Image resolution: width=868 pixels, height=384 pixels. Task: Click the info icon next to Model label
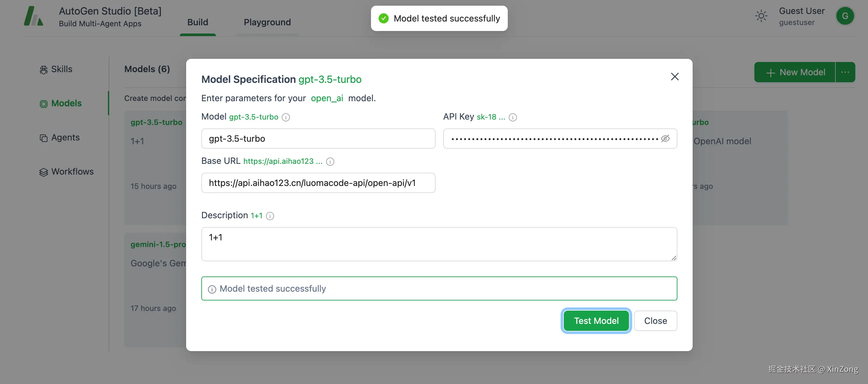(x=286, y=117)
